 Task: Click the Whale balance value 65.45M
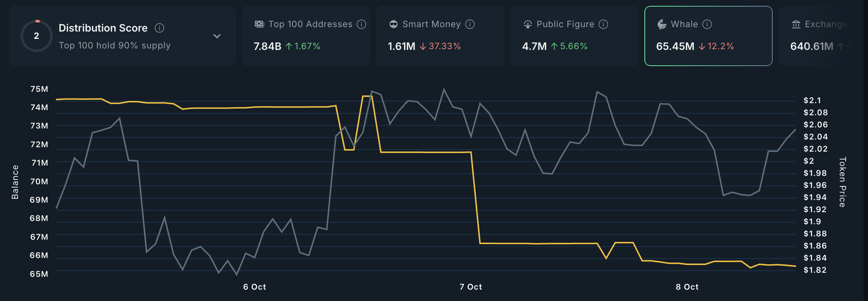pos(675,46)
